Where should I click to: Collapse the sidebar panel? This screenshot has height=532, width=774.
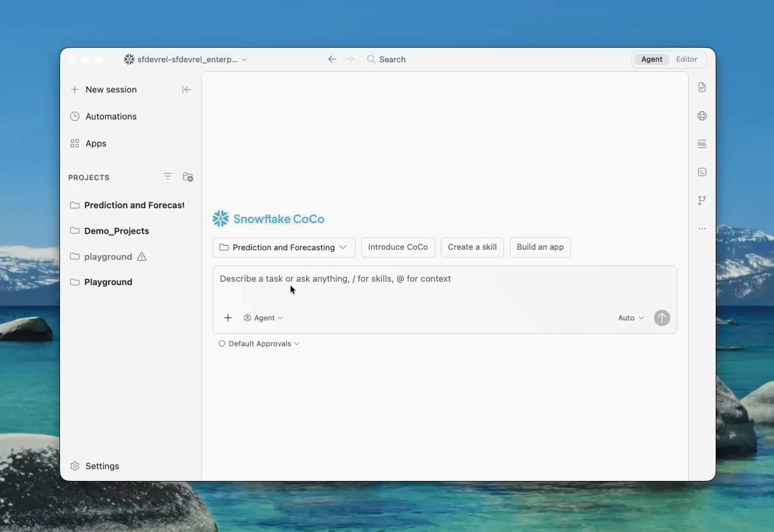(x=186, y=90)
